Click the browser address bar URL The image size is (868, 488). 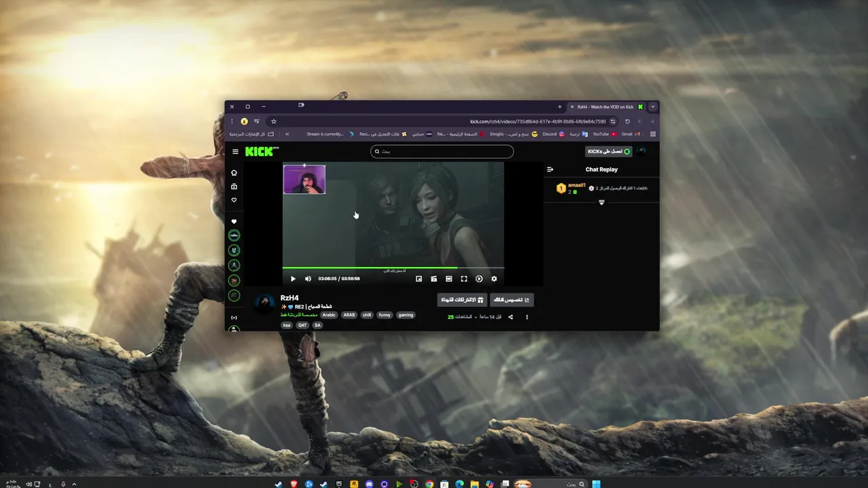(x=538, y=122)
